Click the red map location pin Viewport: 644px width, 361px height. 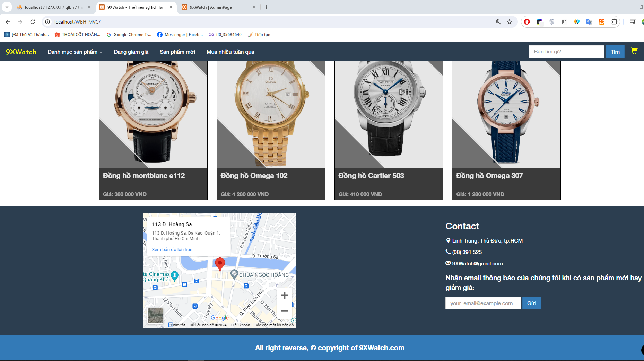[220, 264]
